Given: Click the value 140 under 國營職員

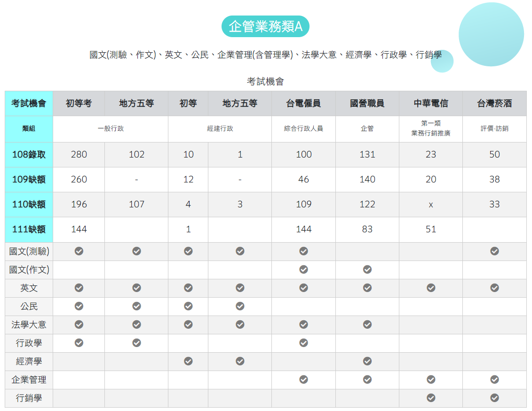Looking at the screenshot, I should coord(367,179).
